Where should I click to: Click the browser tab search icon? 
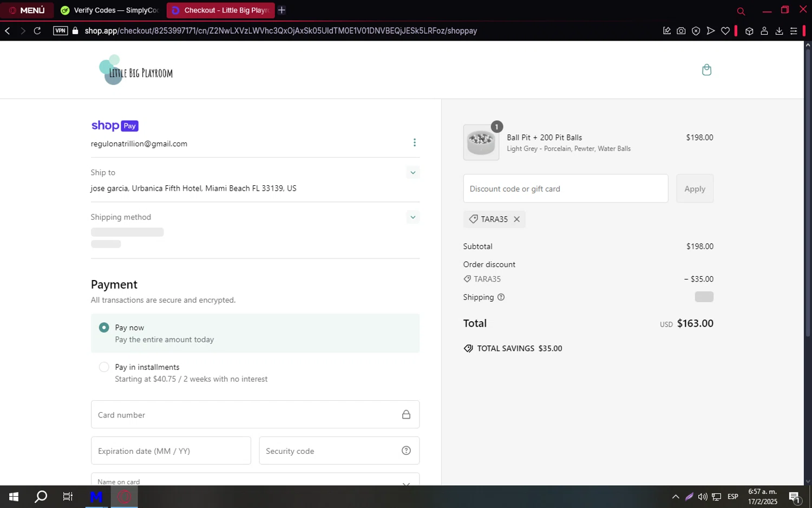point(741,11)
